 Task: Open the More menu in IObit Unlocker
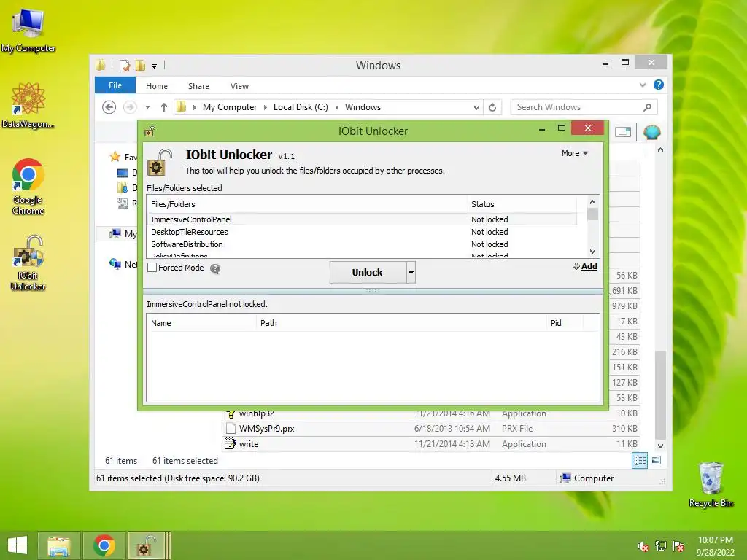[x=575, y=153]
